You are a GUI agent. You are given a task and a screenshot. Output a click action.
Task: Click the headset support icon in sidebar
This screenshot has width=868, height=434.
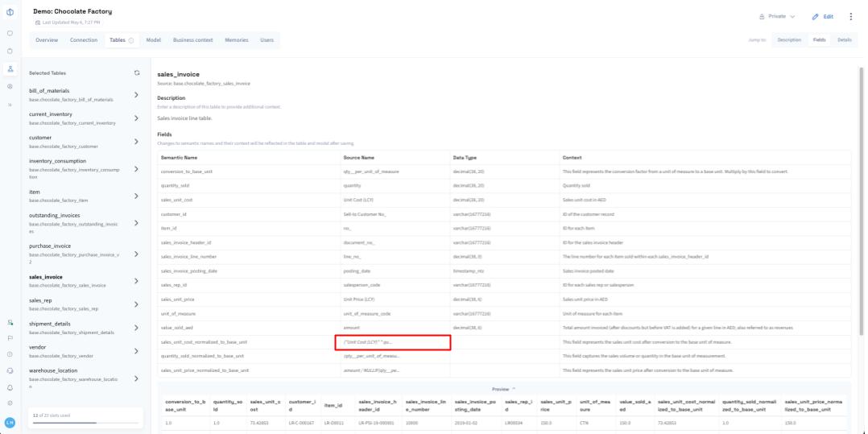click(10, 370)
